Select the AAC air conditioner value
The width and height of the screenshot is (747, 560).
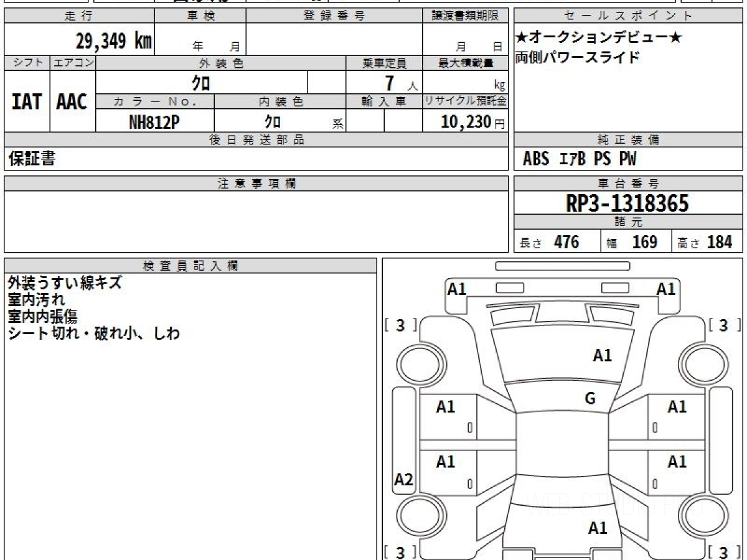point(72,101)
